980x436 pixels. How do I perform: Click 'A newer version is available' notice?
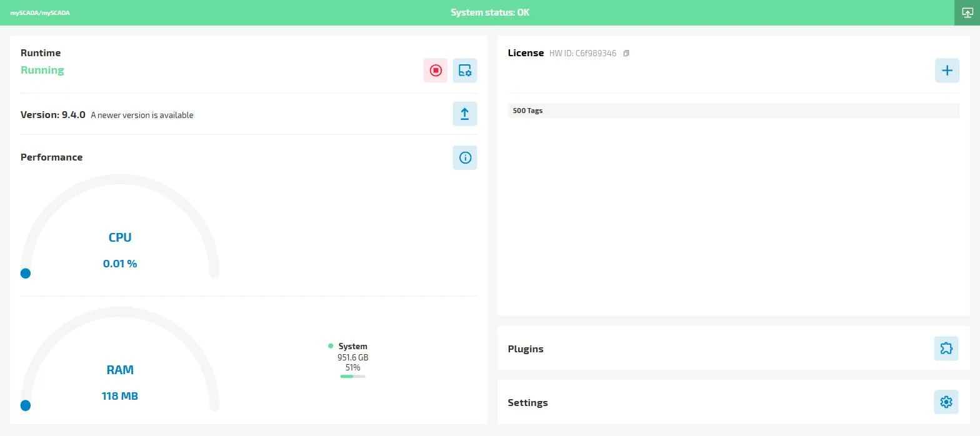(142, 116)
